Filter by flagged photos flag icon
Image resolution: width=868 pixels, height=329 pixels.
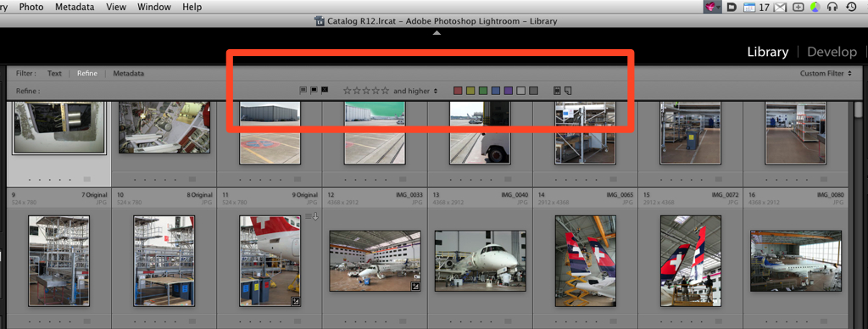(x=303, y=90)
